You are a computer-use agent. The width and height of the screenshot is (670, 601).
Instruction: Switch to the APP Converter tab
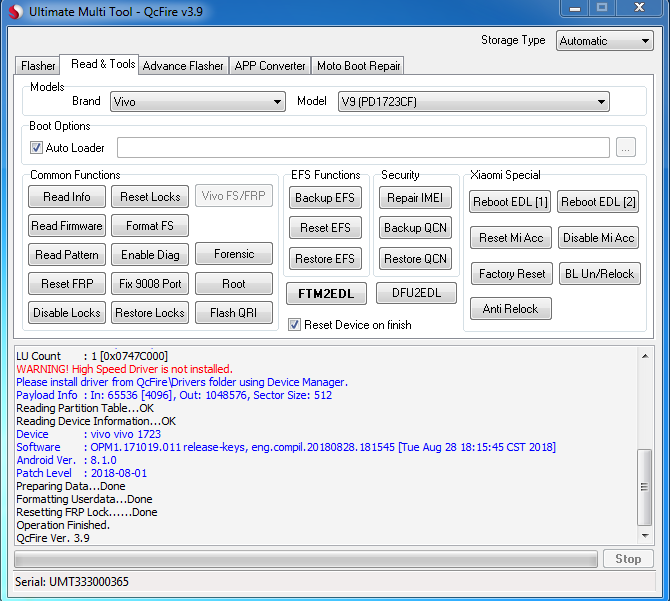270,66
